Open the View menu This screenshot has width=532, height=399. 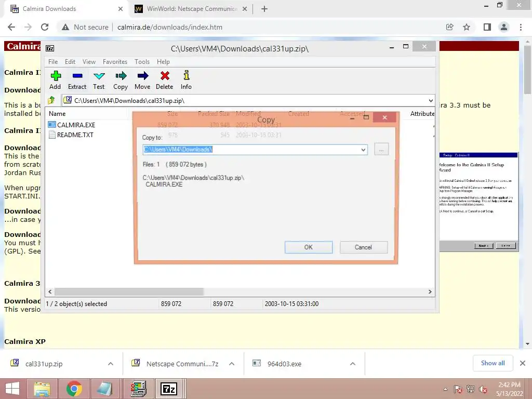[x=89, y=62]
